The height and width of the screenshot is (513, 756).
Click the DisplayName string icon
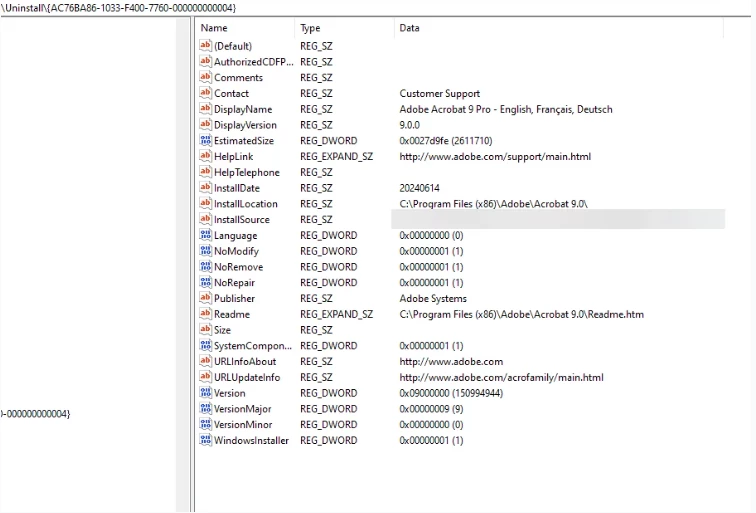[205, 109]
